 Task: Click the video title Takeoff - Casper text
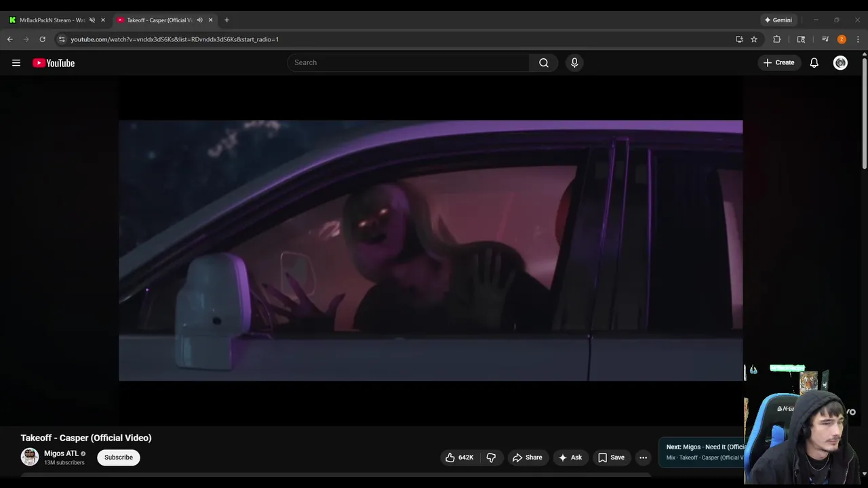pos(86,438)
